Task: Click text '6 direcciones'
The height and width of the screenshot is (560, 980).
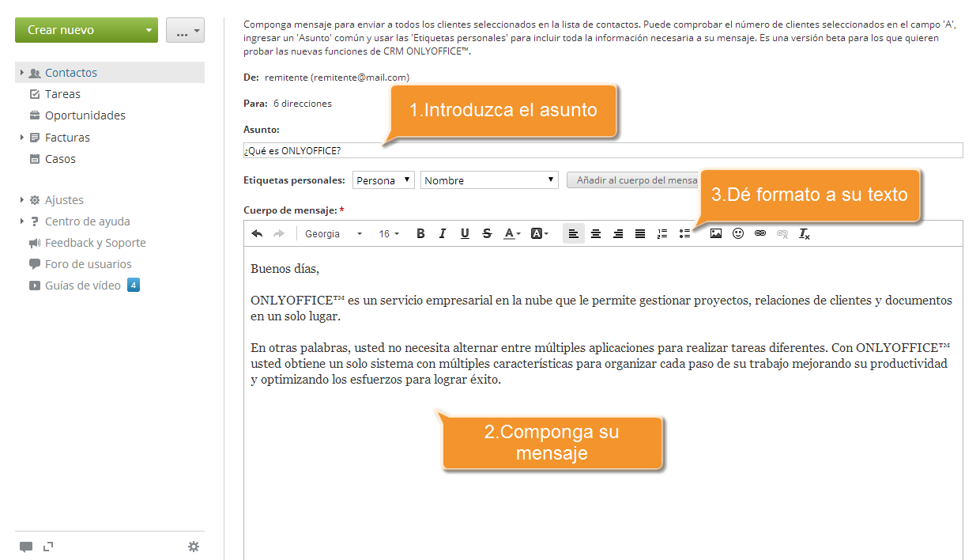Action: 303,104
